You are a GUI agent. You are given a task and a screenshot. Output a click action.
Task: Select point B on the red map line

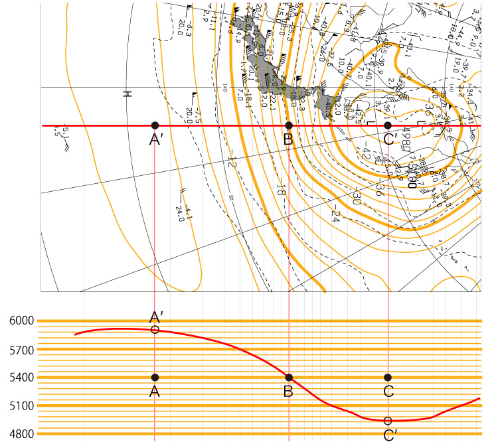288,125
